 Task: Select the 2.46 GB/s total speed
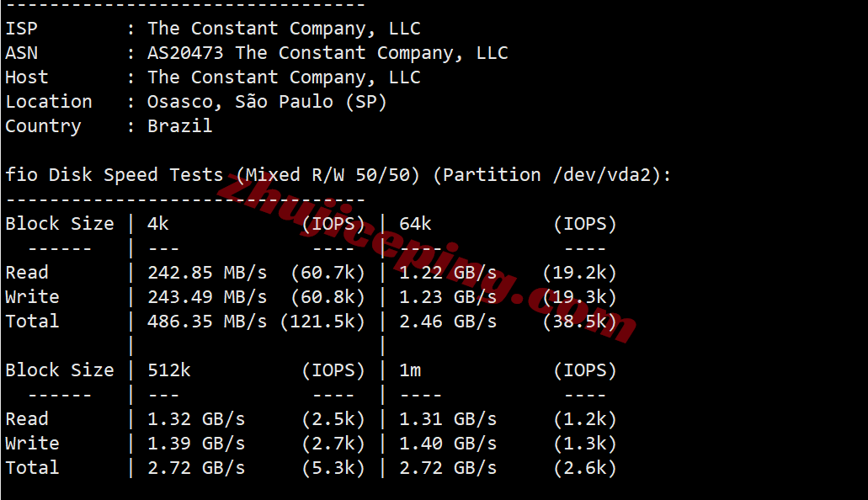click(x=448, y=322)
